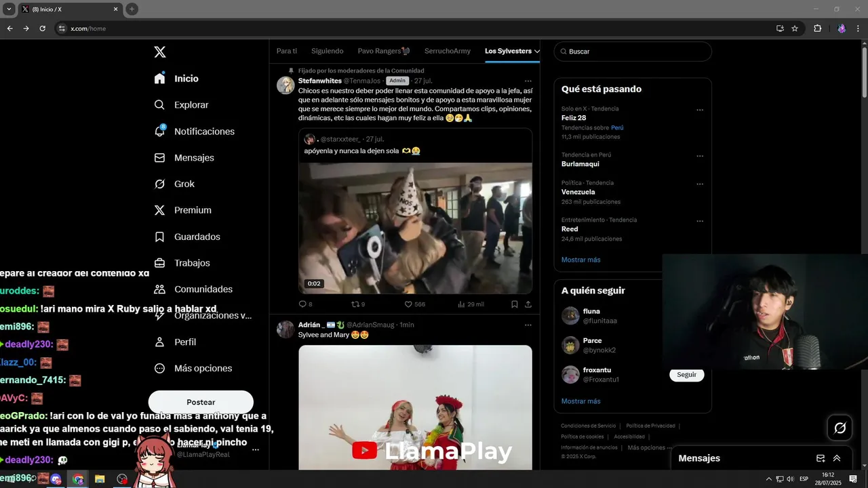Viewport: 868px width, 488px height.
Task: Open OBS Studio from the taskbar
Action: pos(122,479)
